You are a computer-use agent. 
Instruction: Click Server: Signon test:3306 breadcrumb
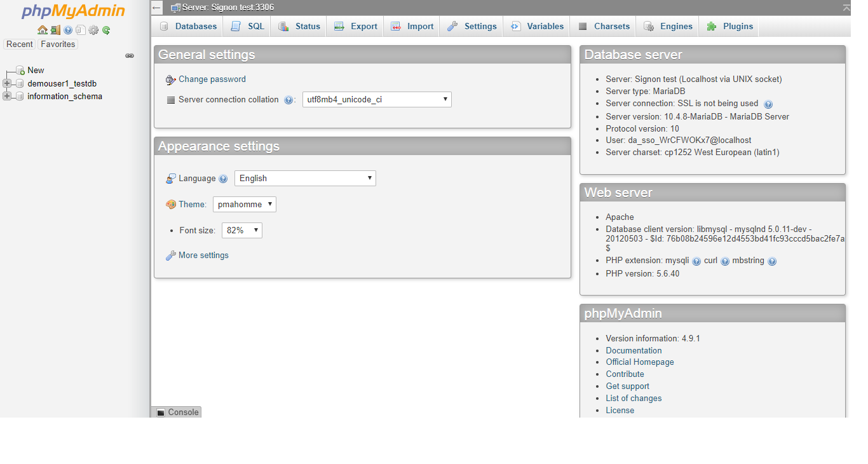[x=228, y=8]
